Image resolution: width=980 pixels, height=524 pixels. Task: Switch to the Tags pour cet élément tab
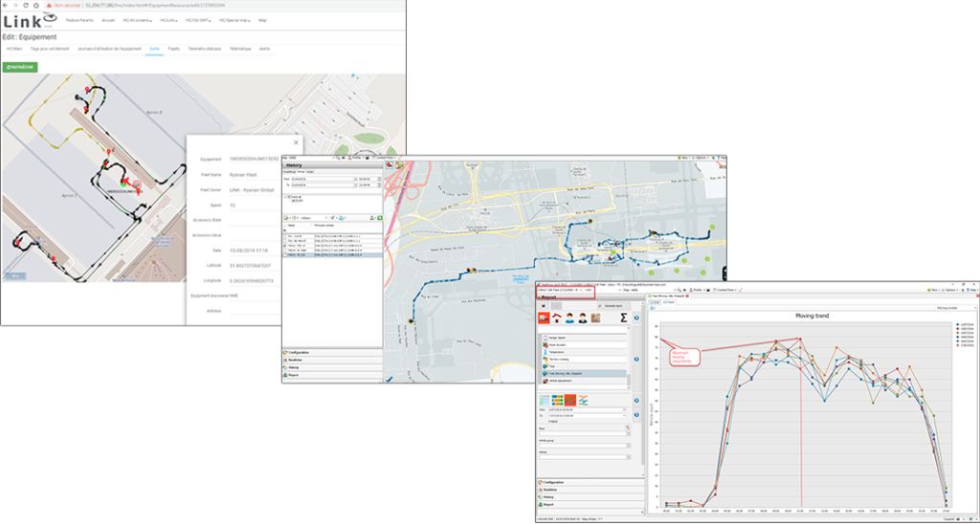coord(50,48)
